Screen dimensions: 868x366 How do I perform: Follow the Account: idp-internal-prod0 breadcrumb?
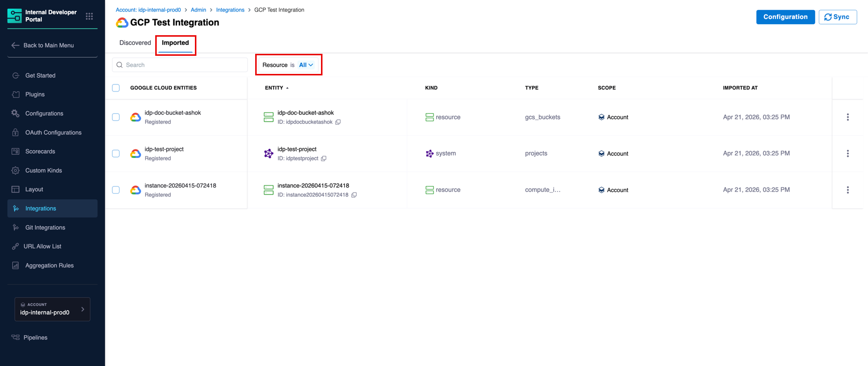click(148, 10)
